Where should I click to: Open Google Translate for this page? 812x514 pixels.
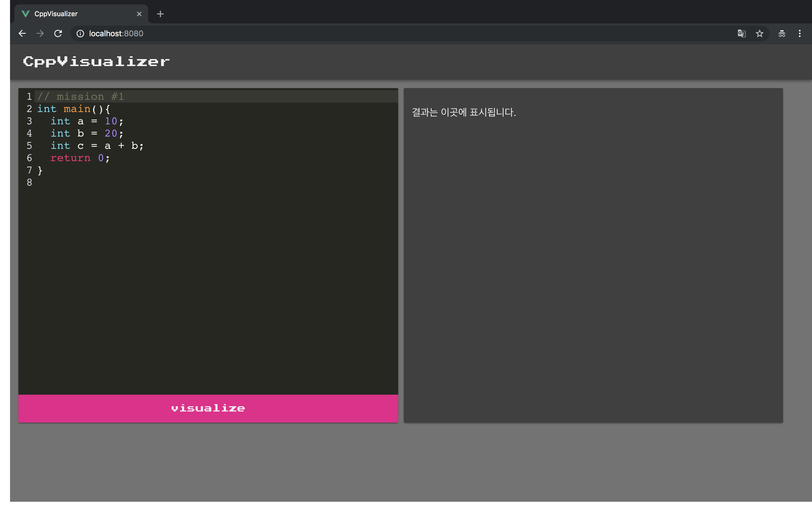pyautogui.click(x=742, y=33)
